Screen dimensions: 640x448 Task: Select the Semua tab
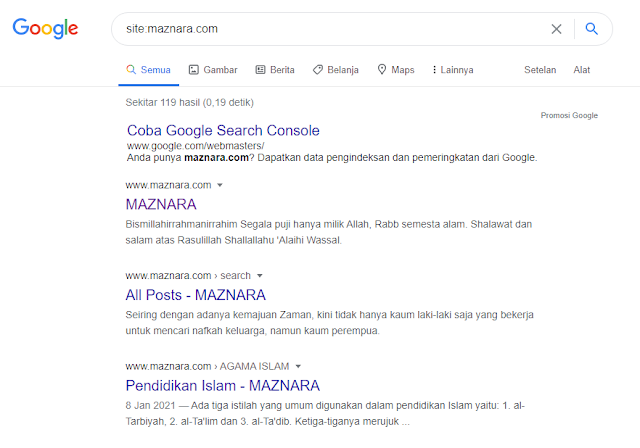tap(148, 70)
